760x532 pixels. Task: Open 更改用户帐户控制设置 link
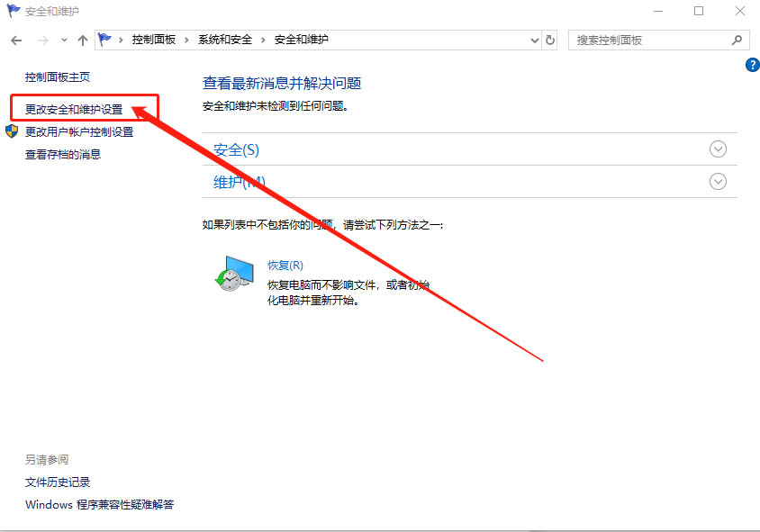pos(79,132)
